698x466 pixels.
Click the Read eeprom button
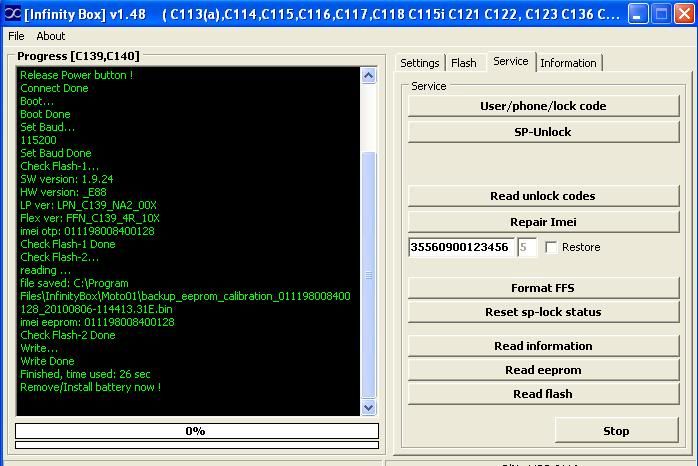pyautogui.click(x=544, y=370)
